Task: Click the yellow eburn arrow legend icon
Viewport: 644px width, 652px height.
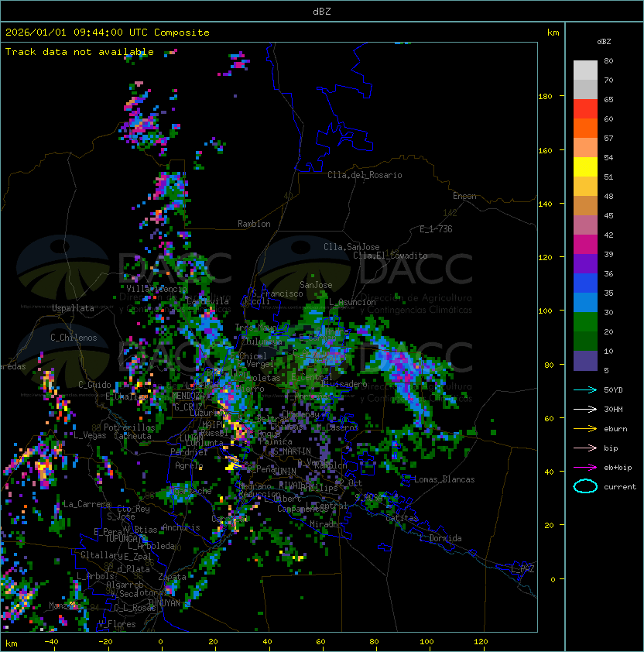Action: tap(585, 429)
